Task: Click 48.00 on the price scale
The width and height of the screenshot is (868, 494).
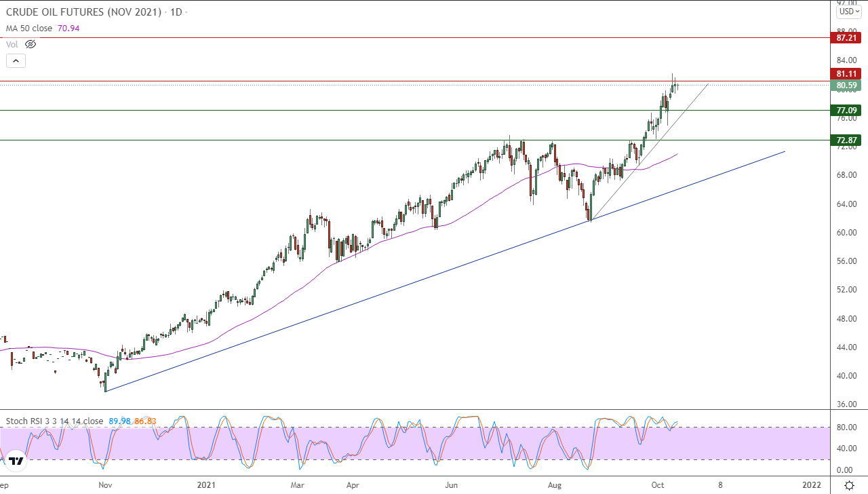Action: point(847,318)
